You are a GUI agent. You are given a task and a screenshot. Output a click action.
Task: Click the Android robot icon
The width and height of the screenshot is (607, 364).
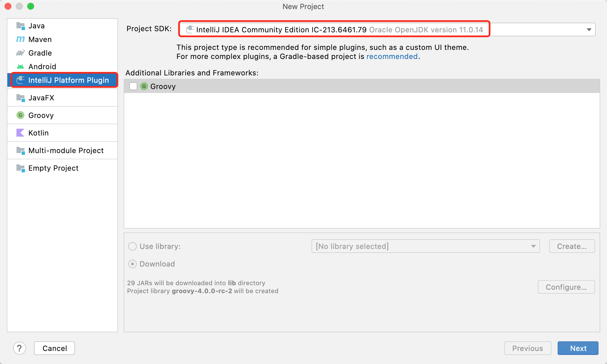[x=20, y=66]
